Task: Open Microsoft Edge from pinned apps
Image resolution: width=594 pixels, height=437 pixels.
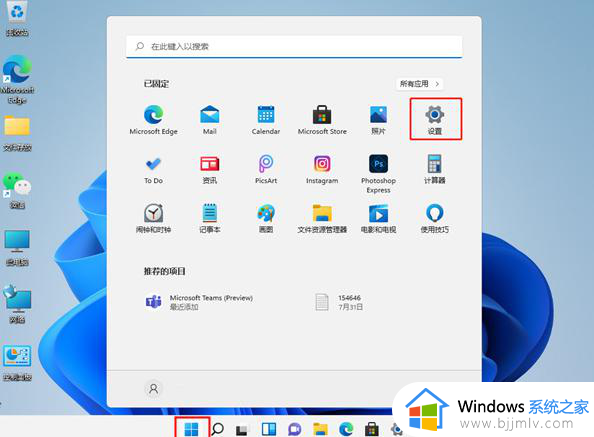Action: (153, 120)
